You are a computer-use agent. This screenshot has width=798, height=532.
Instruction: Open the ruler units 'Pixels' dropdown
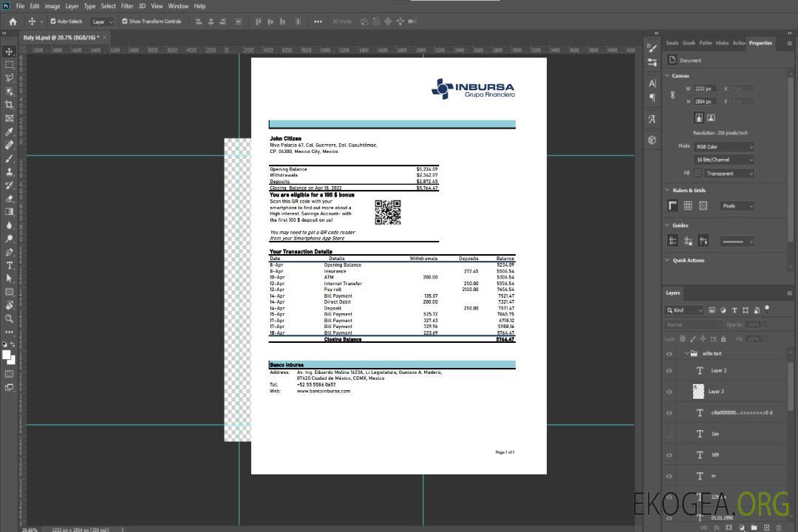[x=737, y=206]
